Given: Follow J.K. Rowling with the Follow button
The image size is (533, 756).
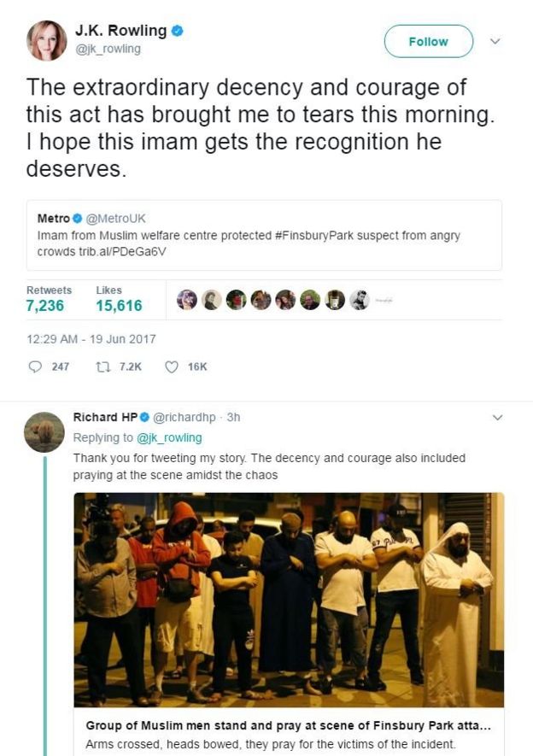Looking at the screenshot, I should [428, 41].
